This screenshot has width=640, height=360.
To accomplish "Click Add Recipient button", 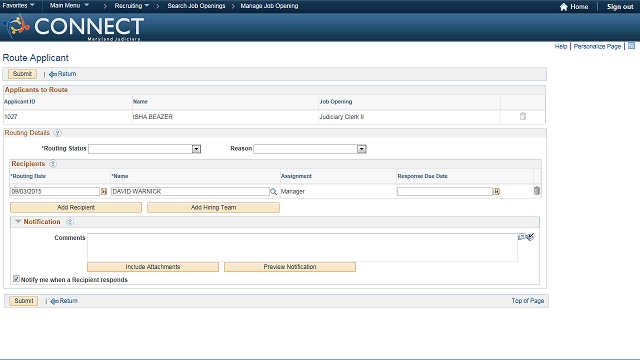I will click(x=76, y=207).
